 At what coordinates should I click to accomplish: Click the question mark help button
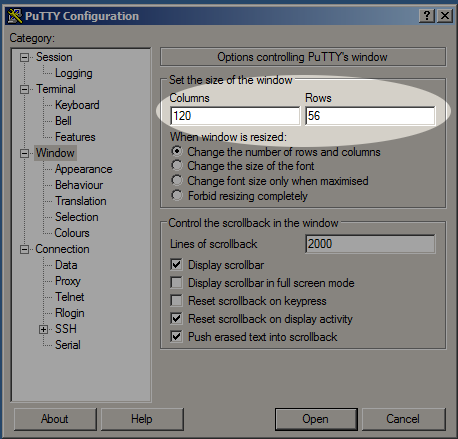pos(427,16)
